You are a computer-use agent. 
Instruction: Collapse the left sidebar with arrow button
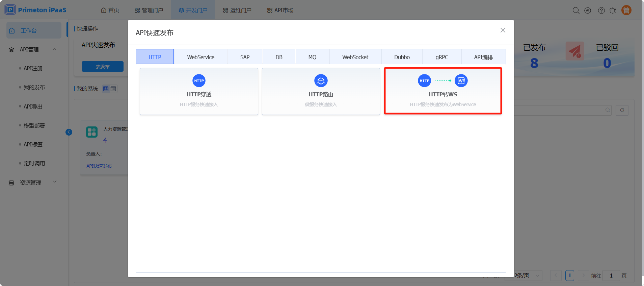point(69,132)
